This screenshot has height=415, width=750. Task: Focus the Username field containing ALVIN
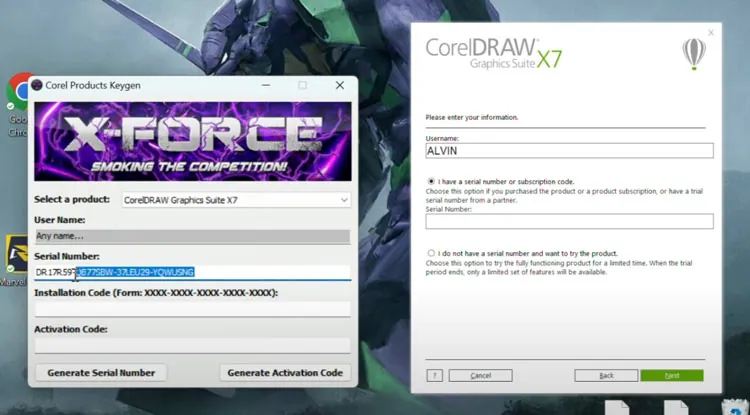pyautogui.click(x=569, y=151)
